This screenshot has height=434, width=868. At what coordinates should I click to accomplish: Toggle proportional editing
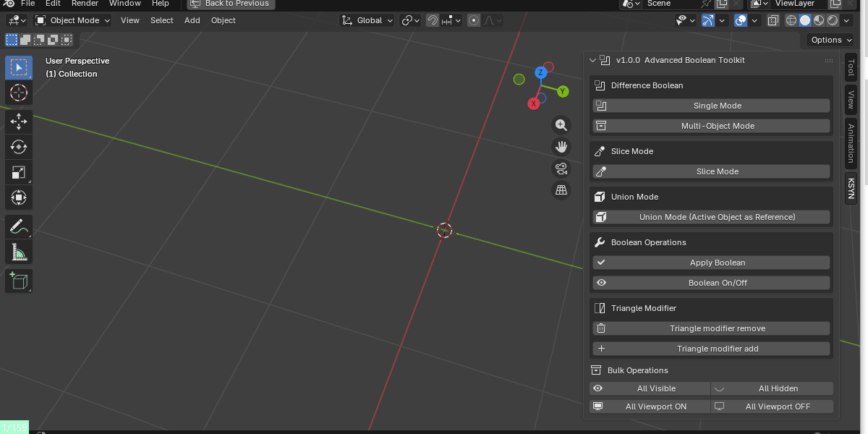pyautogui.click(x=474, y=20)
